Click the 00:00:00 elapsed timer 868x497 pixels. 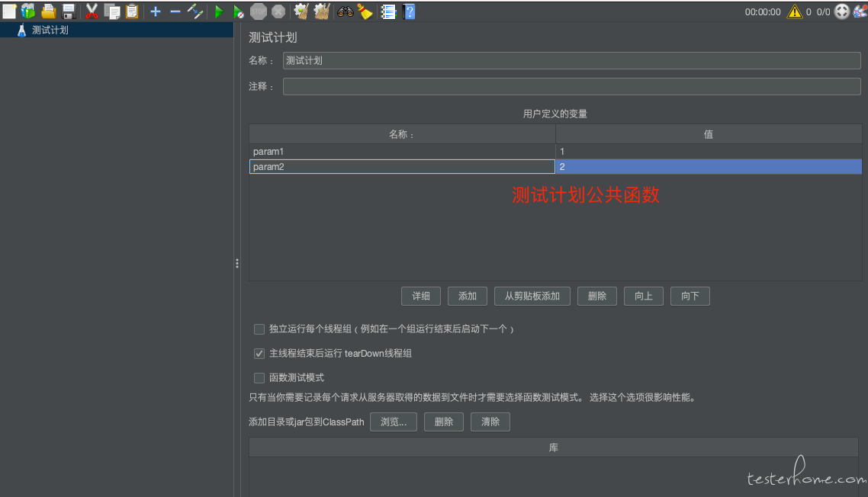click(763, 11)
